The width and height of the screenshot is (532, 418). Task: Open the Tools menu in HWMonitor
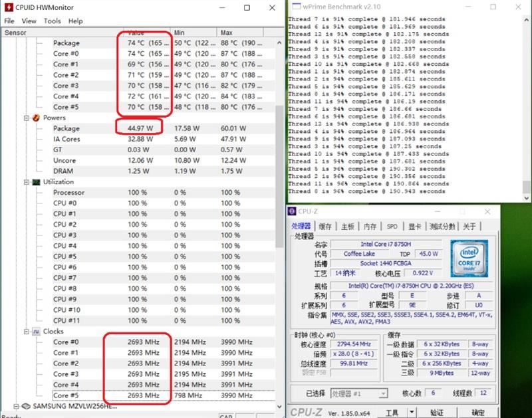[x=53, y=21]
